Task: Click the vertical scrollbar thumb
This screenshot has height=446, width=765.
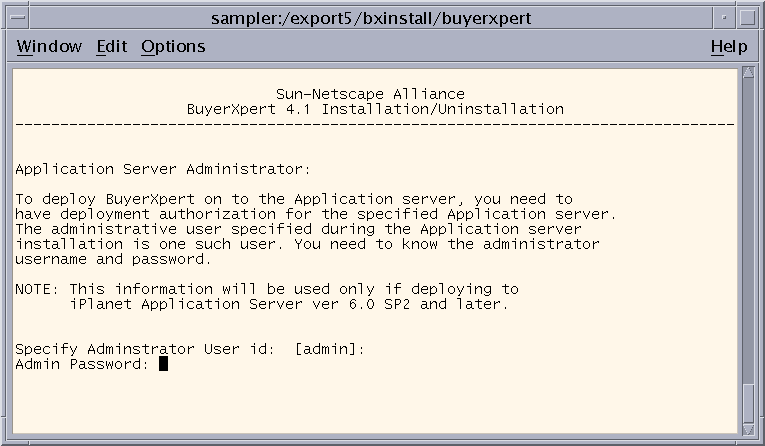Action: click(748, 404)
